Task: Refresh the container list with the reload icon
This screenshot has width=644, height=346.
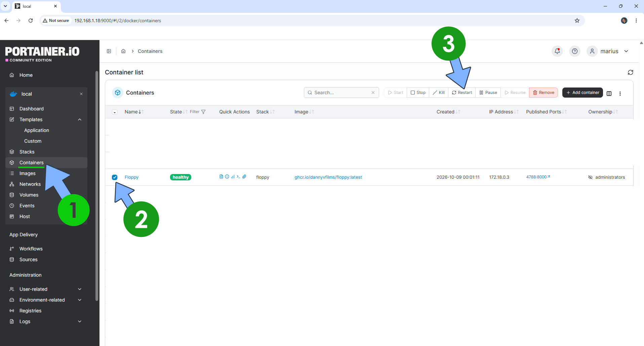Action: click(x=631, y=72)
